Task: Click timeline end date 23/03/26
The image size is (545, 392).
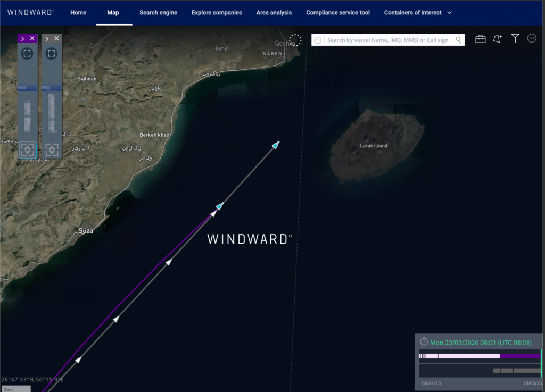Action: tap(532, 383)
